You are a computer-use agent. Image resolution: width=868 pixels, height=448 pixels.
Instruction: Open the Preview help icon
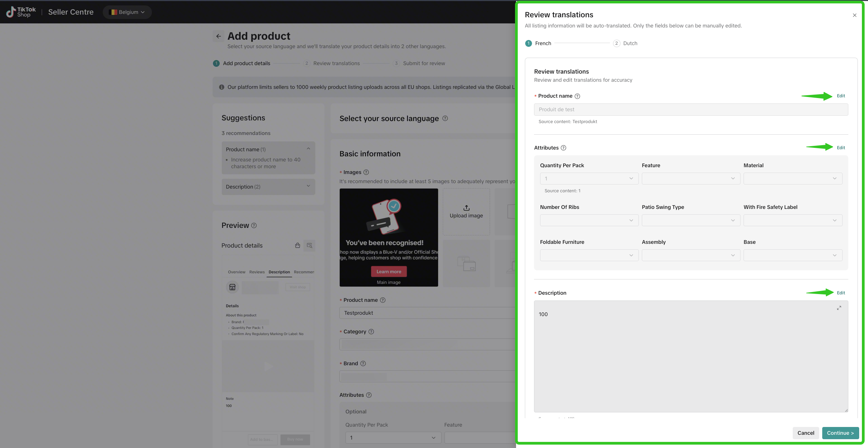pyautogui.click(x=254, y=226)
